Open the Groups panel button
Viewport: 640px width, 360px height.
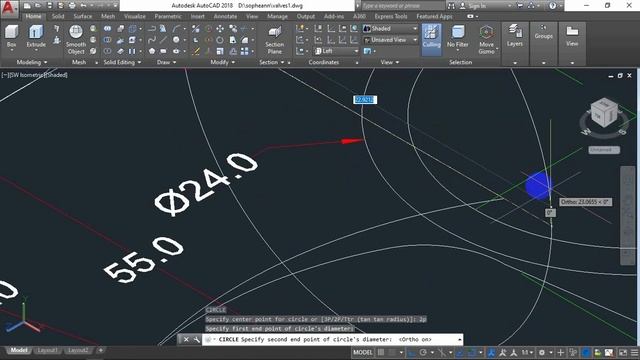point(543,32)
